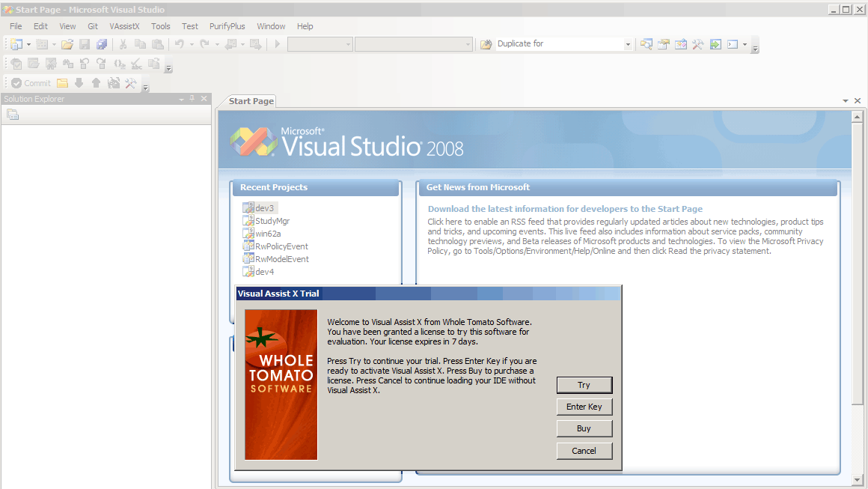
Task: Open the Properties Window toolbar icon
Action: (x=663, y=44)
